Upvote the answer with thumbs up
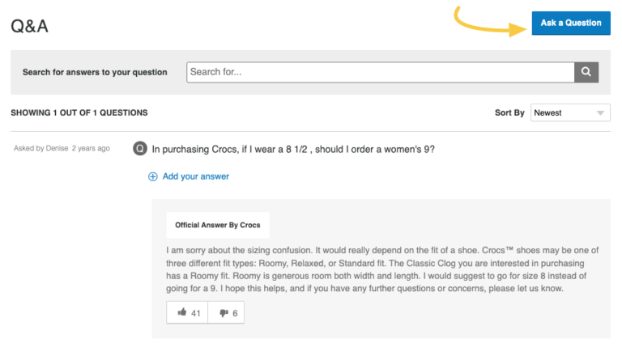622x364 pixels. pos(187,313)
